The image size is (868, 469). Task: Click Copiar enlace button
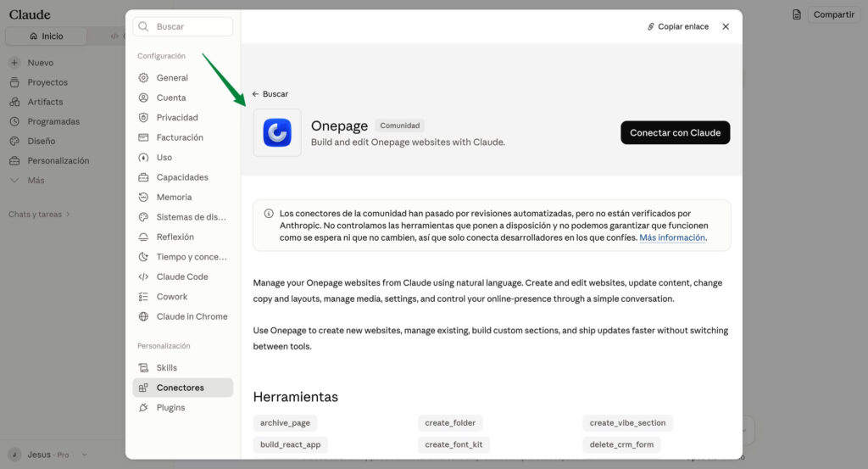[x=678, y=26]
